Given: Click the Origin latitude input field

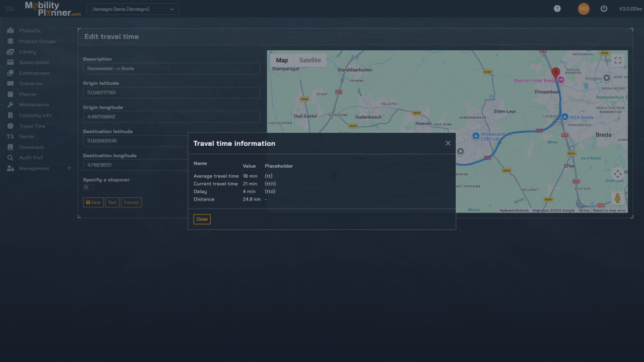Looking at the screenshot, I should (x=171, y=93).
